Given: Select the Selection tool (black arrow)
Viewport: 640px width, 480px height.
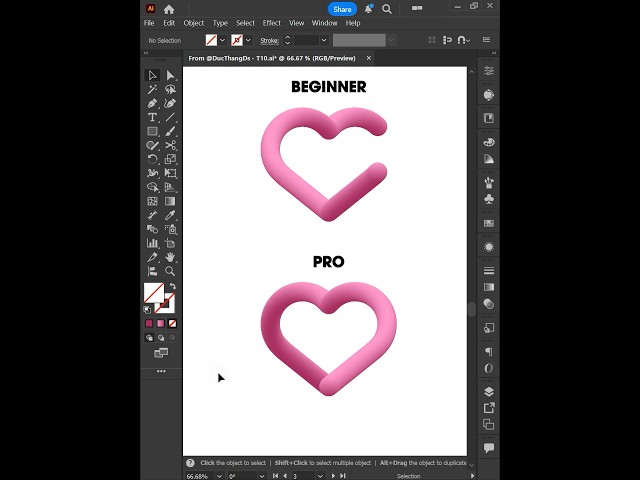Looking at the screenshot, I should pos(152,75).
